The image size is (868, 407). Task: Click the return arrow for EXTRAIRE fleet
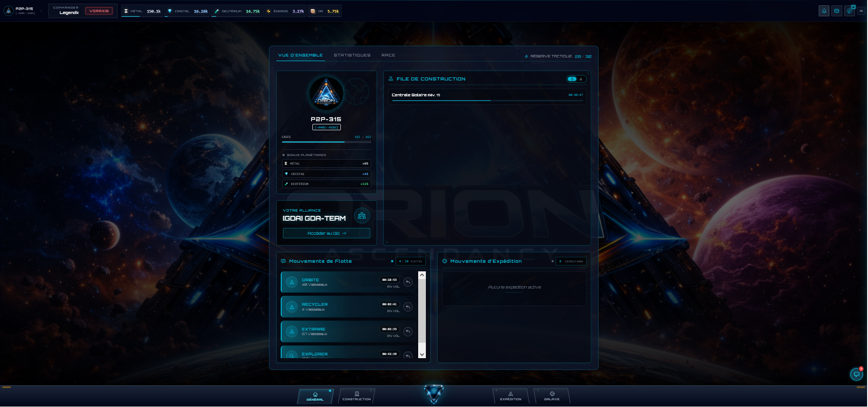pyautogui.click(x=408, y=331)
